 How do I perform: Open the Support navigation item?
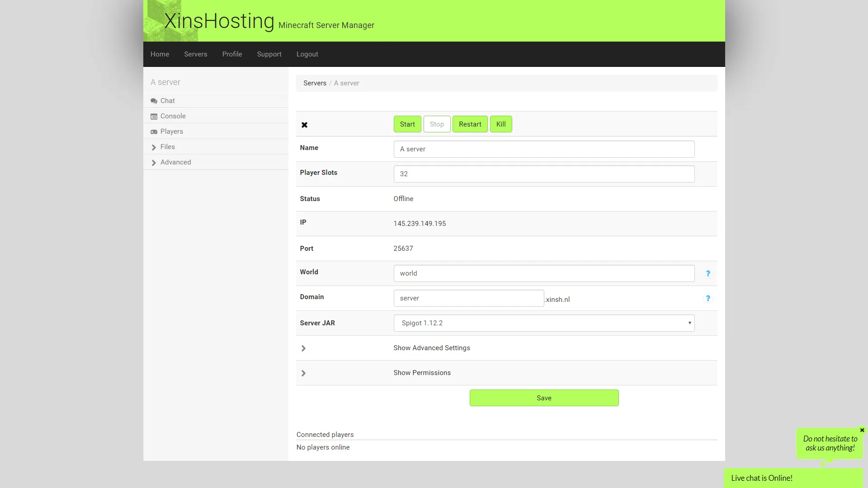click(269, 54)
